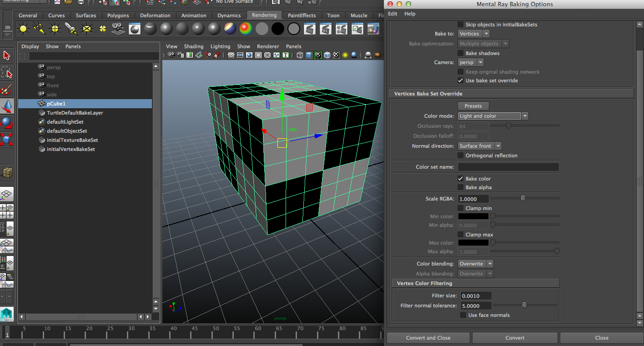Collapse Vertices Bake Set Override section

coord(511,94)
